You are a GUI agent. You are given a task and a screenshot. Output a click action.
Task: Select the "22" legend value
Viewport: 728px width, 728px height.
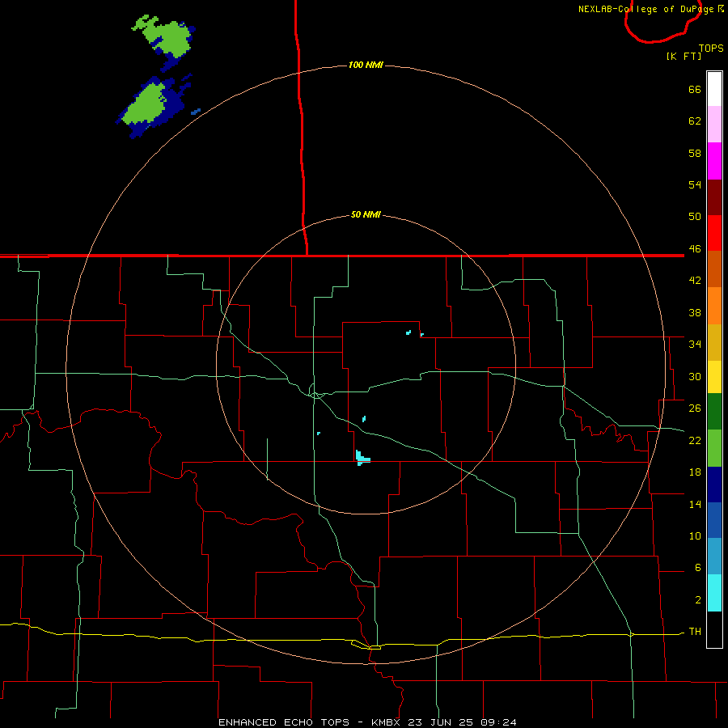pos(695,440)
